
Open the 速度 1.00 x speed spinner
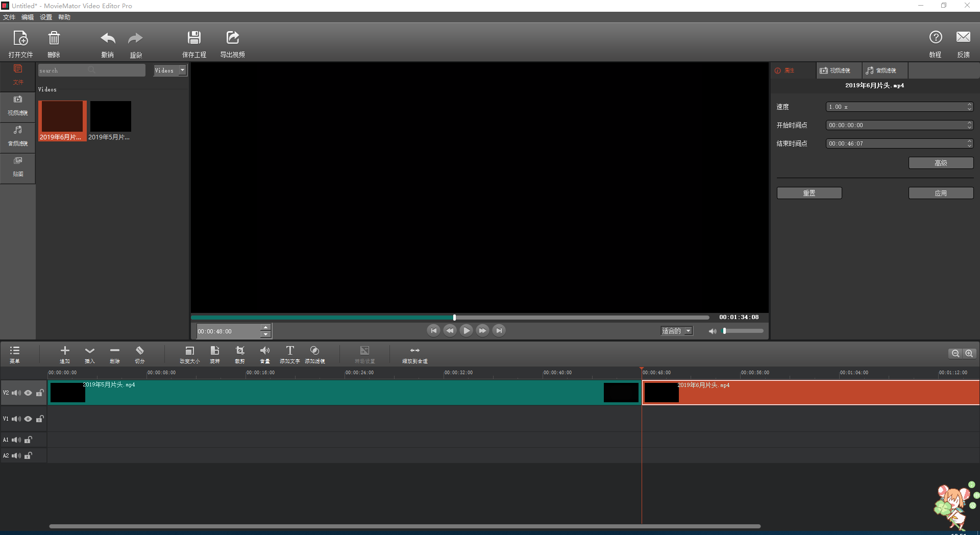click(900, 107)
